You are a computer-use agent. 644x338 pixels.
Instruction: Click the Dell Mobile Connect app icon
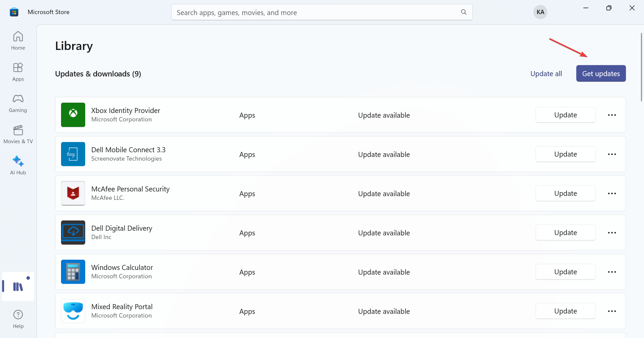[x=73, y=154]
